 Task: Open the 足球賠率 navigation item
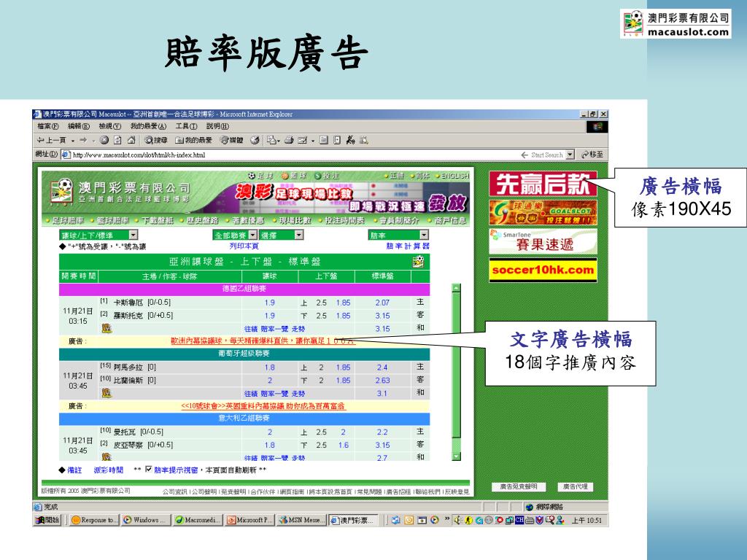[x=68, y=220]
